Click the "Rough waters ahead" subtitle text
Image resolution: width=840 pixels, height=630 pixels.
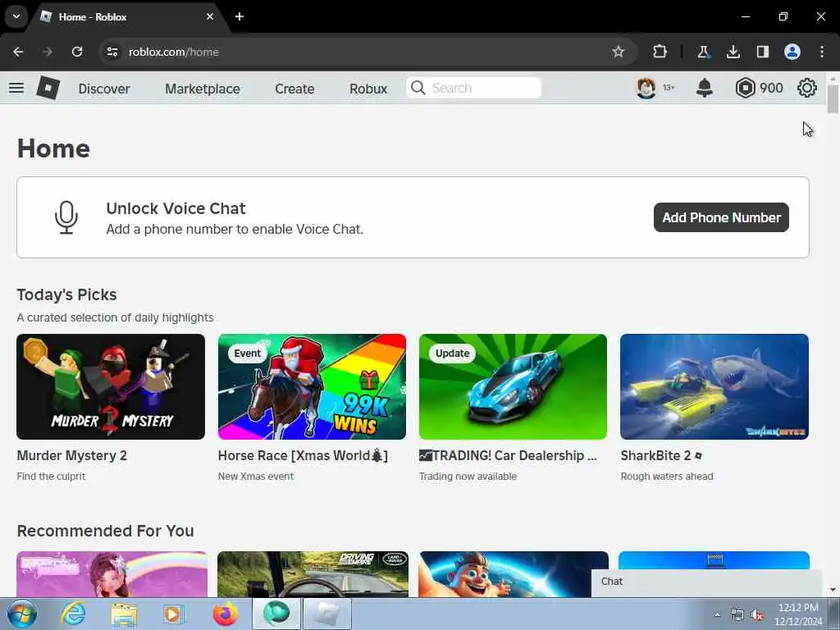(x=667, y=477)
